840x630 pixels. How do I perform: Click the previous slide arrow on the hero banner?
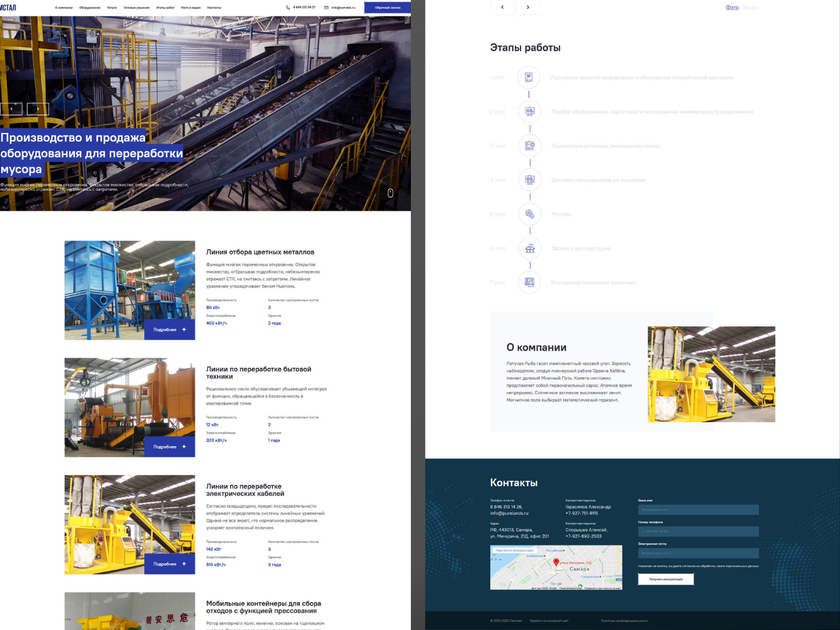point(11,109)
